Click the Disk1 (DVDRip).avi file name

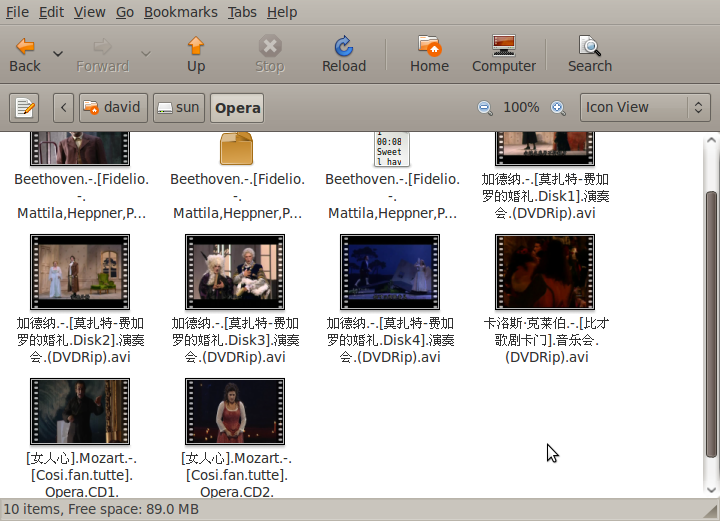point(546,196)
